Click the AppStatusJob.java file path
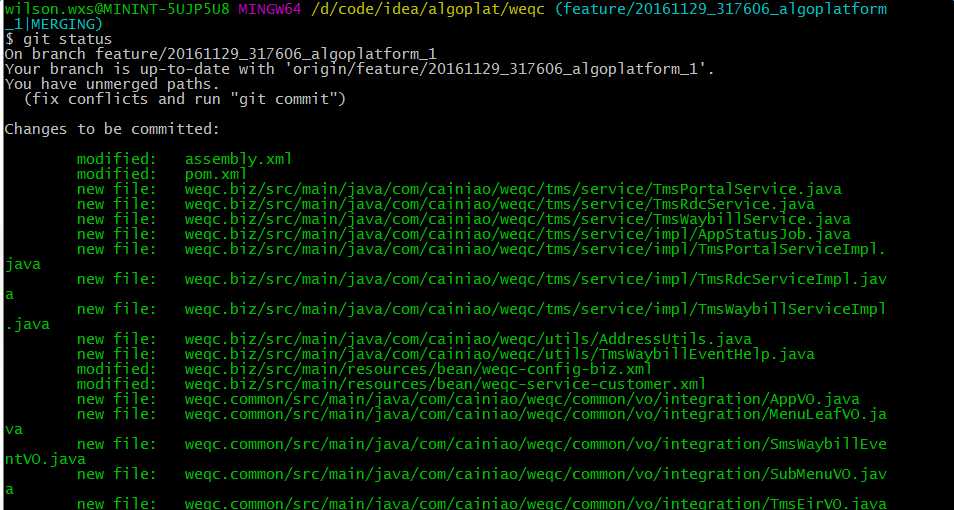This screenshot has height=510, width=954. [518, 234]
